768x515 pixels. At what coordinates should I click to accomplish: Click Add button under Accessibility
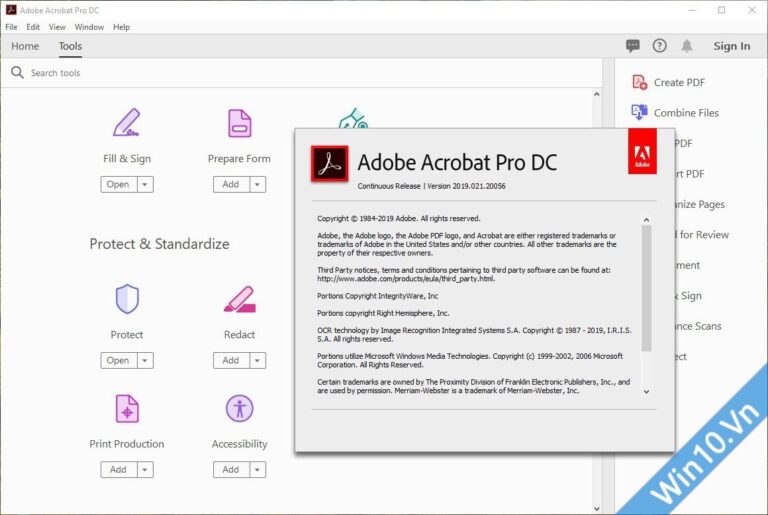click(231, 470)
